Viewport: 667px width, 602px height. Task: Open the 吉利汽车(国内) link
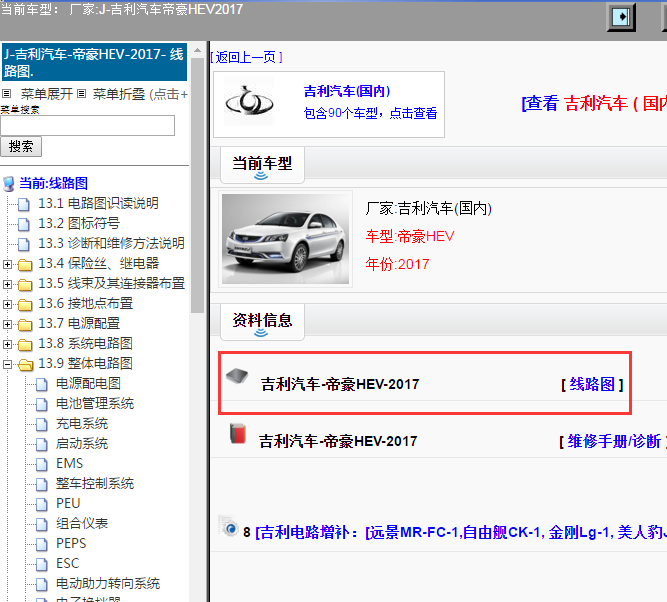(347, 91)
